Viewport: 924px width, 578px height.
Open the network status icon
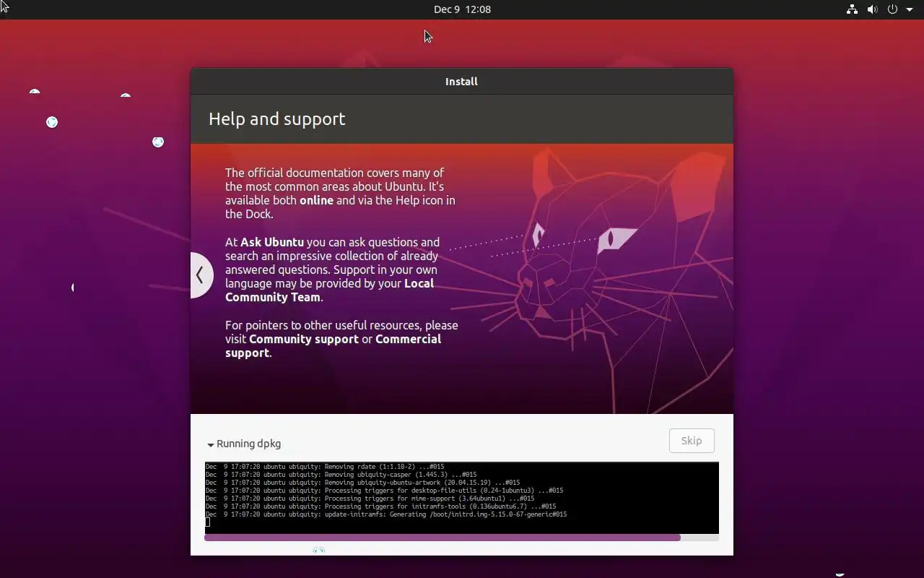pos(852,9)
